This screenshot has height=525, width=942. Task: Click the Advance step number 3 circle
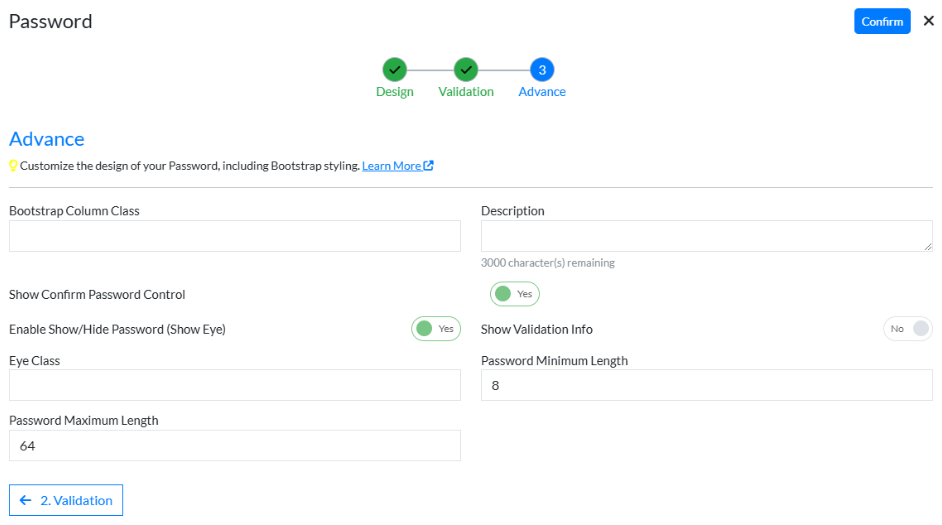[x=542, y=70]
